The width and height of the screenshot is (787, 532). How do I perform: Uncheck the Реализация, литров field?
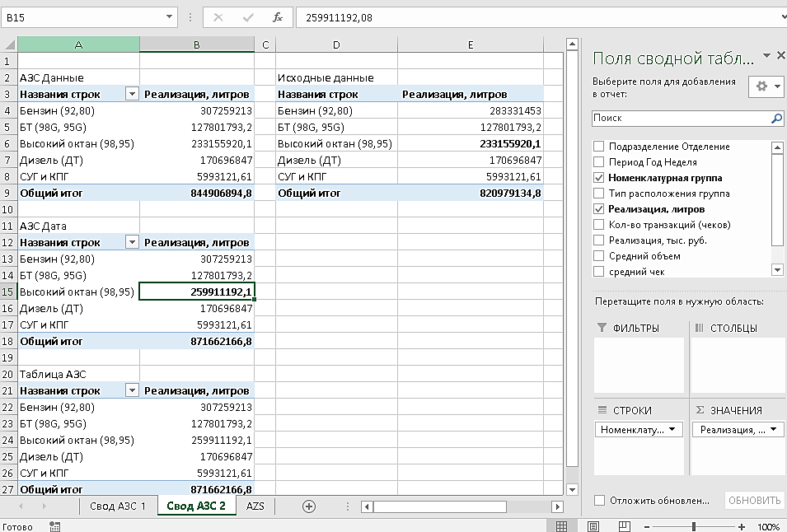coord(598,208)
